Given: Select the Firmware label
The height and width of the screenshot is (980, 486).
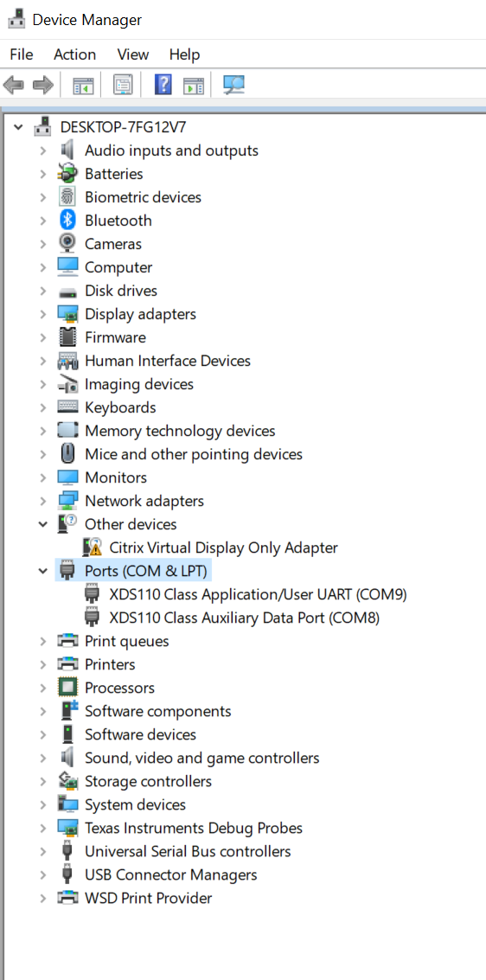Looking at the screenshot, I should tap(115, 337).
